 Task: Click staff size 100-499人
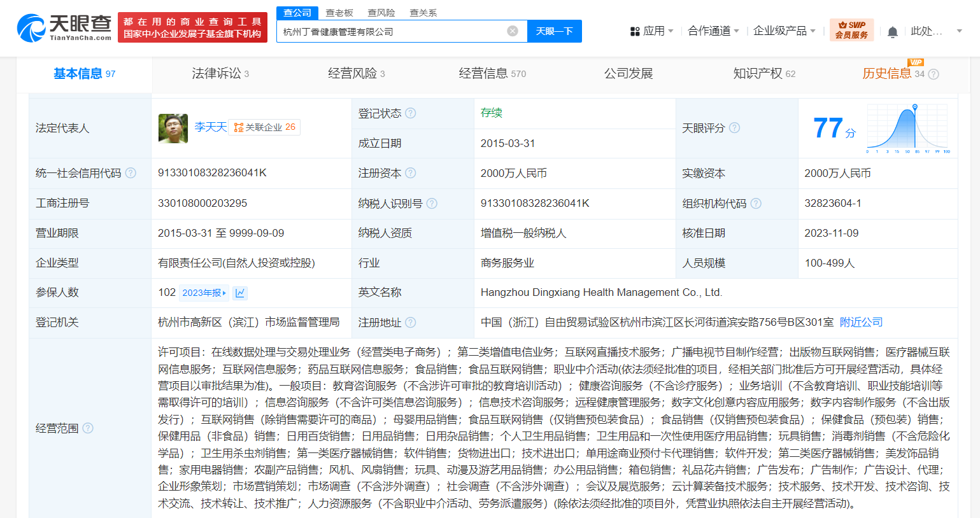830,263
